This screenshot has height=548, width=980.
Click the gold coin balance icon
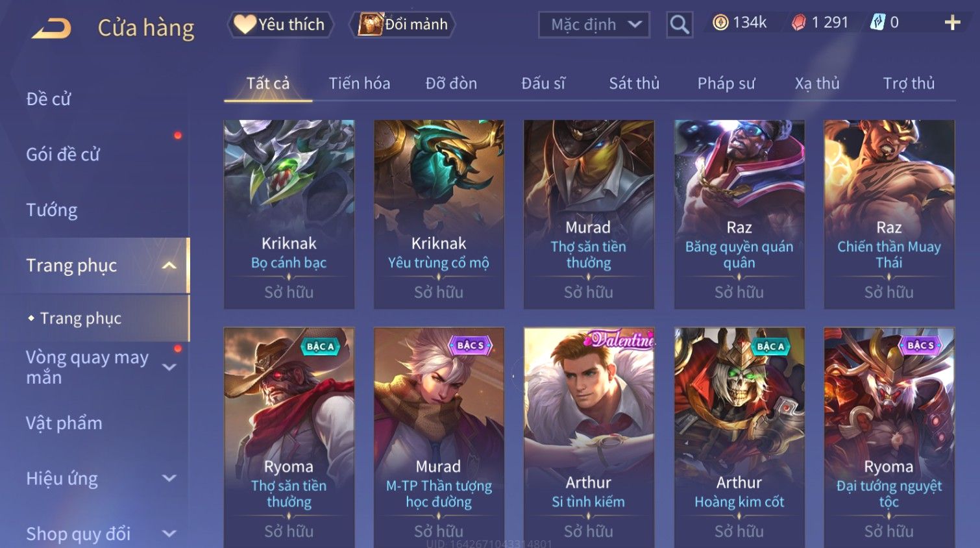point(720,23)
